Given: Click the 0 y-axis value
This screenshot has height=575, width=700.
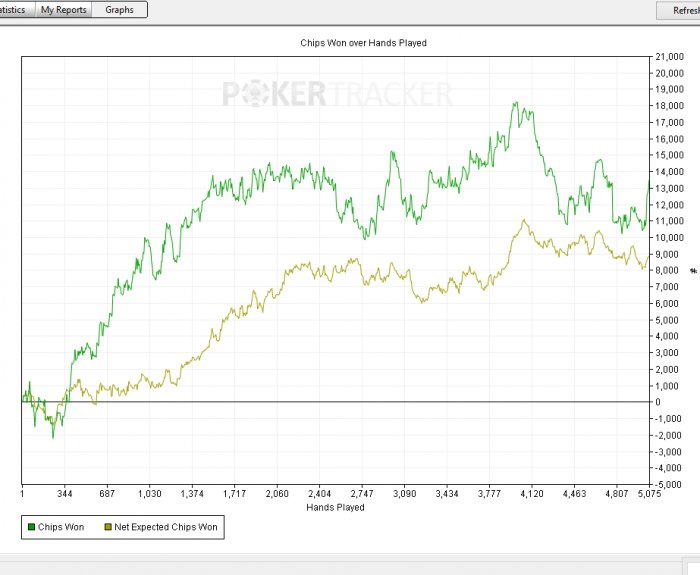Looking at the screenshot, I should pos(658,402).
